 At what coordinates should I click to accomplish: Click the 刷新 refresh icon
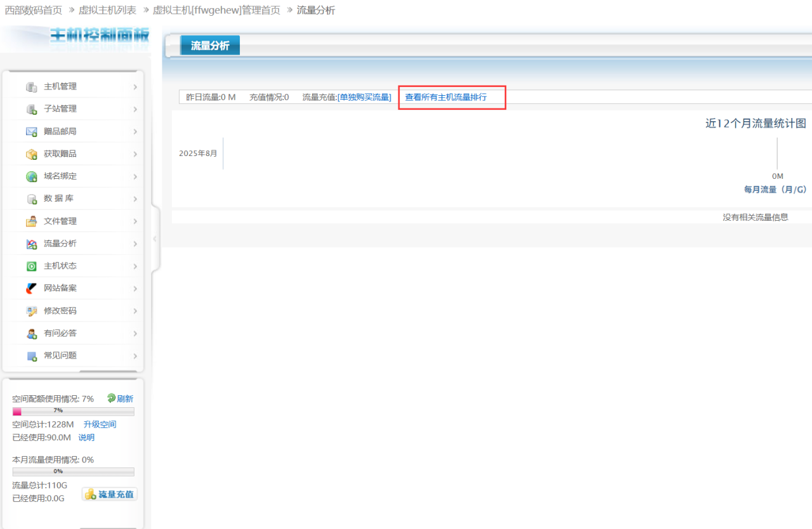coord(111,398)
